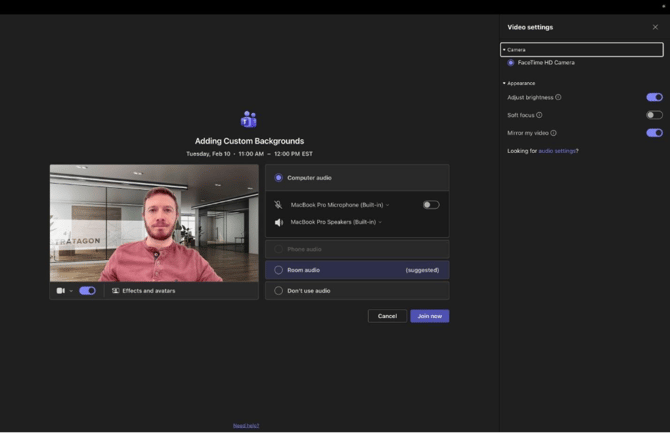670x433 pixels.
Task: Open Effects and avatars
Action: coord(144,291)
